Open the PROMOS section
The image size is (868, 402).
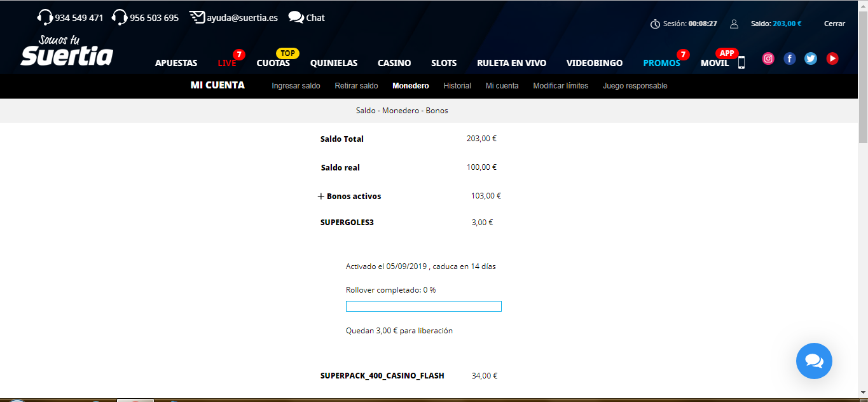coord(661,63)
